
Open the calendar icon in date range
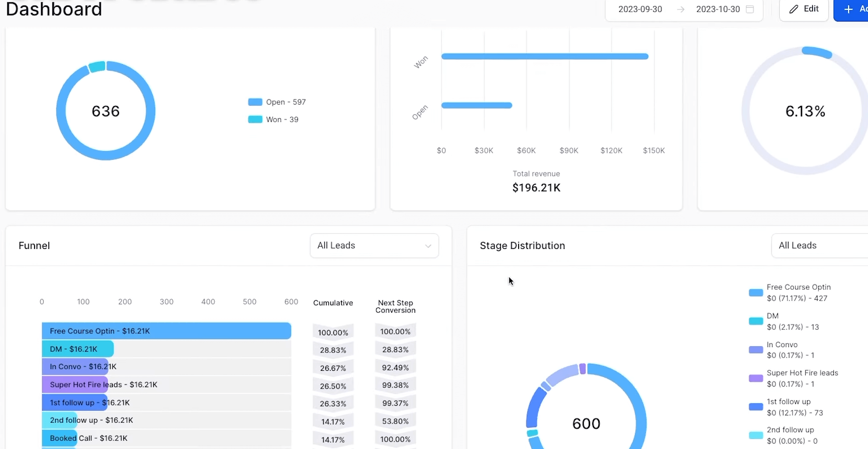[750, 9]
